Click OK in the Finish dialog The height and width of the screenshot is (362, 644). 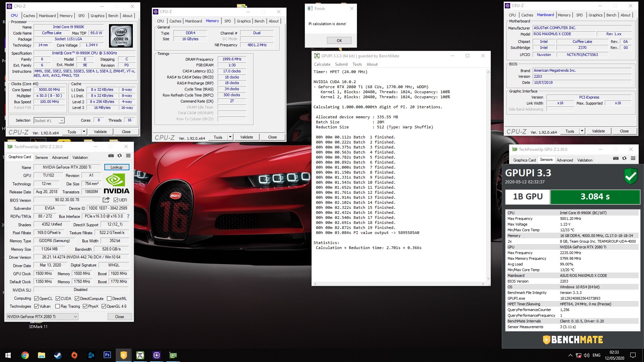pos(339,41)
